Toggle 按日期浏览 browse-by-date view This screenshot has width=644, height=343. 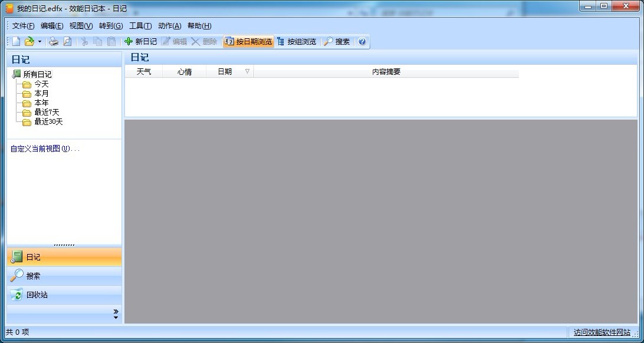click(248, 41)
